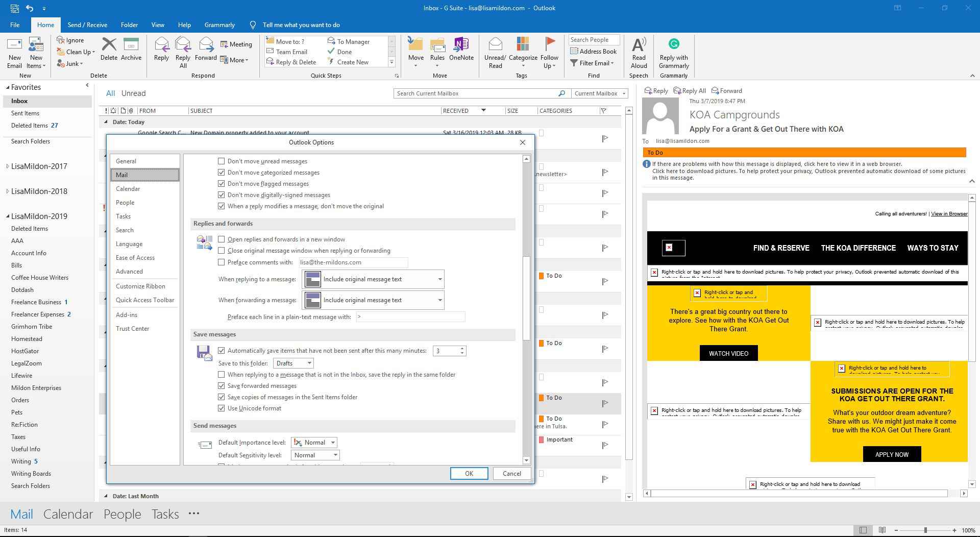Open the Filter Email dropdown

tap(592, 63)
